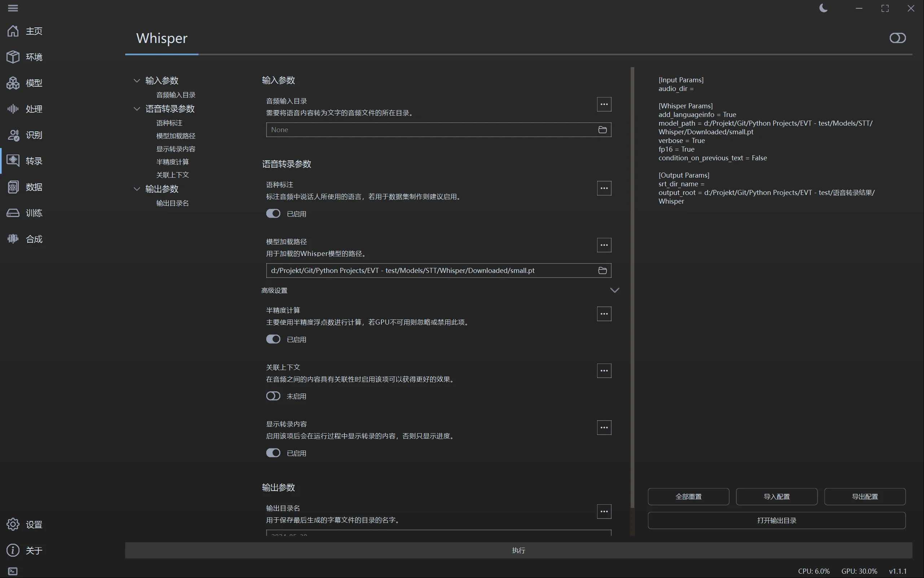Click the "fp16 = True" config line
The height and width of the screenshot is (578, 924).
pos(676,149)
